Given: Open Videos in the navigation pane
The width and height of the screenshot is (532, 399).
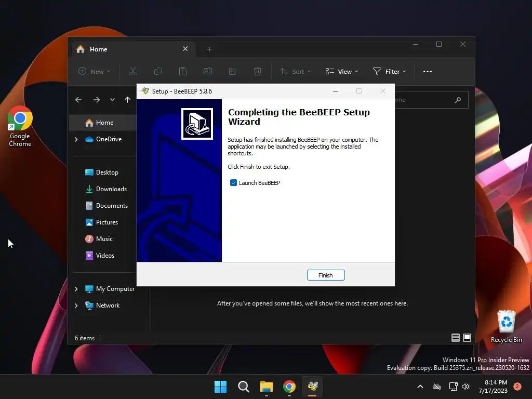Looking at the screenshot, I should [100, 256].
